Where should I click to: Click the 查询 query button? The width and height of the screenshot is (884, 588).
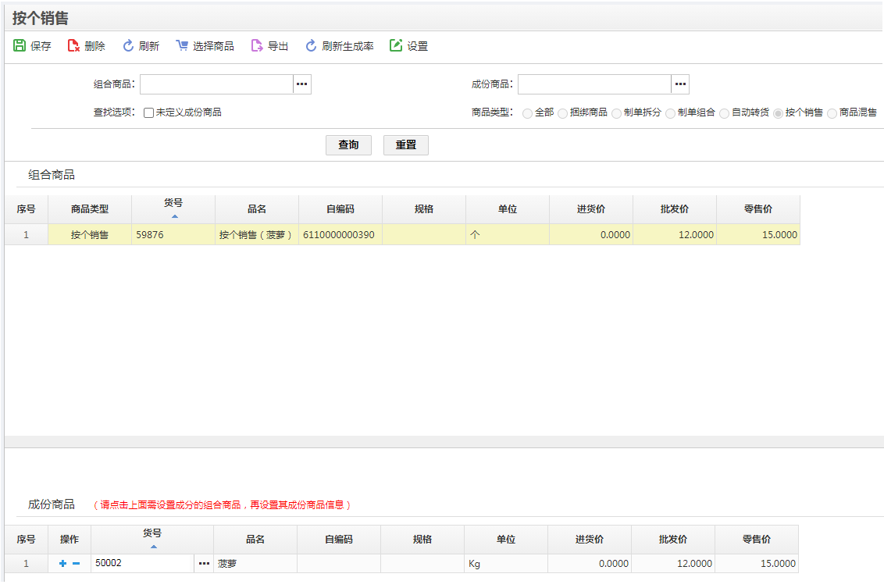tap(348, 145)
